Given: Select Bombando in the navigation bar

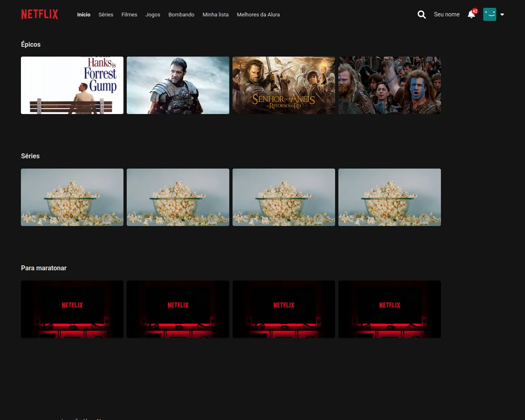Looking at the screenshot, I should click(x=181, y=14).
